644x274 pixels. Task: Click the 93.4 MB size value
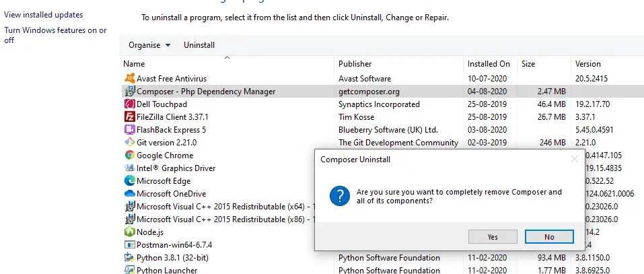[x=552, y=258]
